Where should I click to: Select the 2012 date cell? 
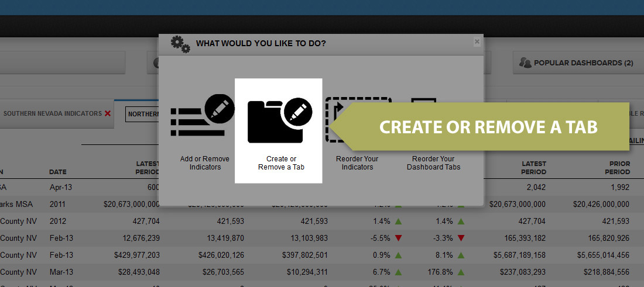click(57, 222)
